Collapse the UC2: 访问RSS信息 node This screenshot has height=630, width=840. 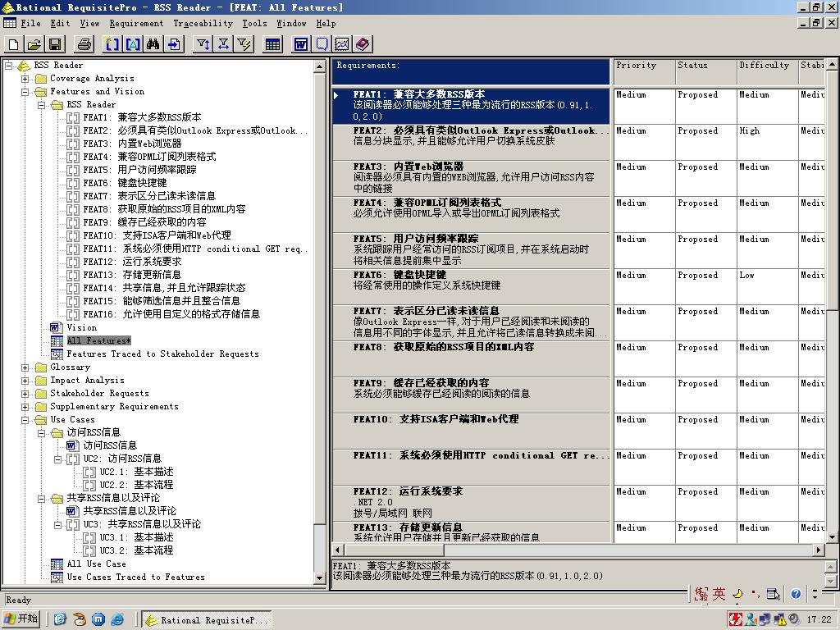click(58, 459)
